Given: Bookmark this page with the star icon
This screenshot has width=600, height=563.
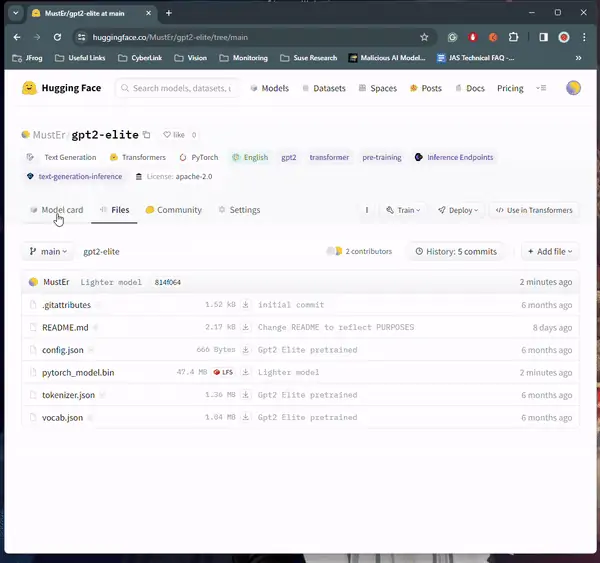Looking at the screenshot, I should [424, 37].
